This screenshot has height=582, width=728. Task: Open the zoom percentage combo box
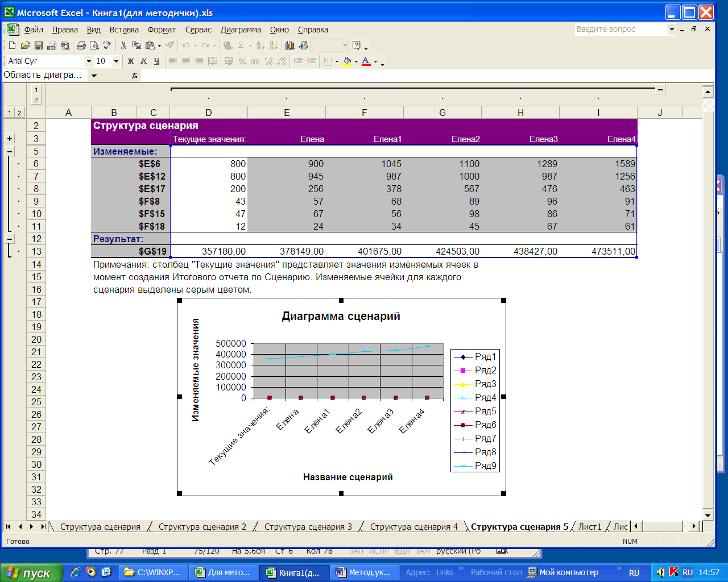click(x=330, y=45)
